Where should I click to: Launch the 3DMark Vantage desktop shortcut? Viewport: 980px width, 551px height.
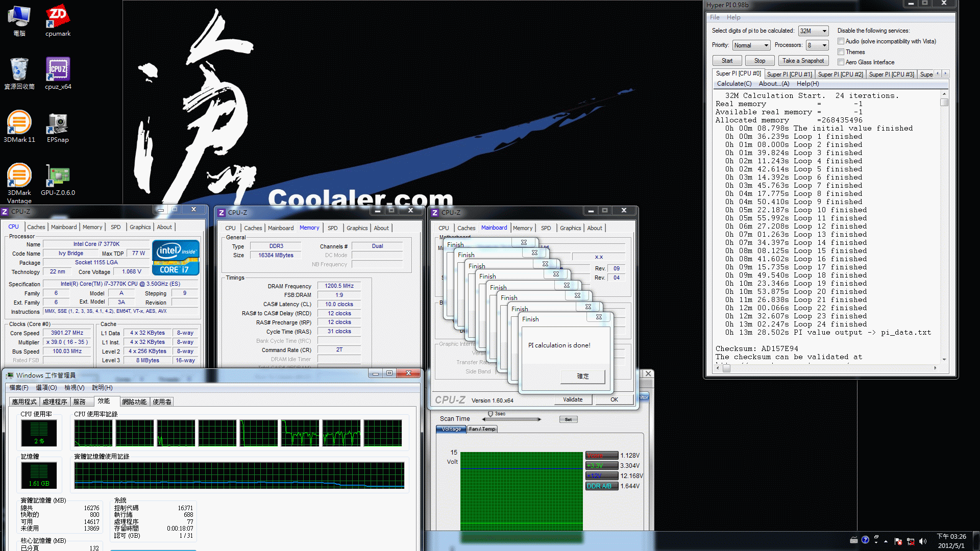[x=19, y=183]
